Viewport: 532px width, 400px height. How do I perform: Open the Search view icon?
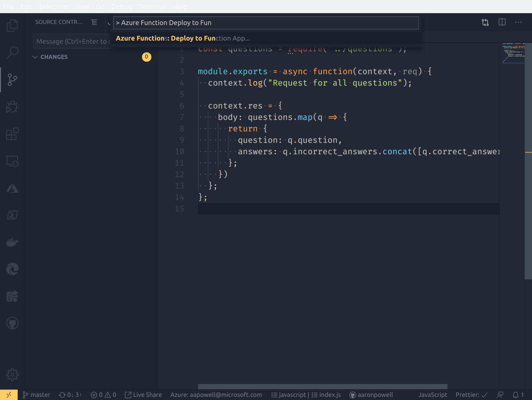(x=12, y=52)
